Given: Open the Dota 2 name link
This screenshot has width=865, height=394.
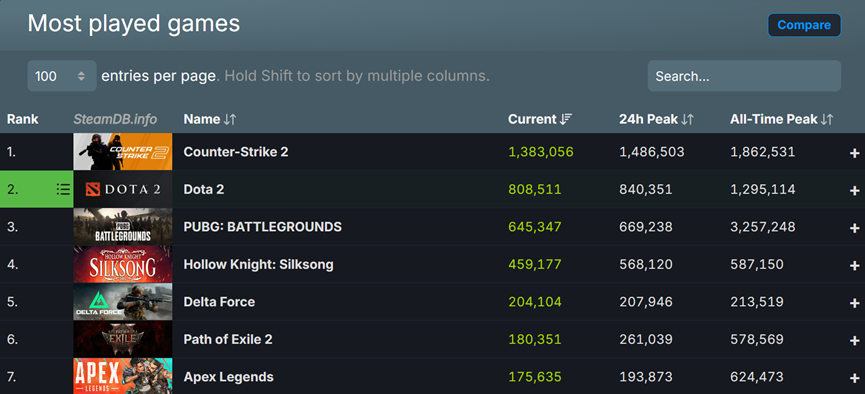Looking at the screenshot, I should coord(204,189).
